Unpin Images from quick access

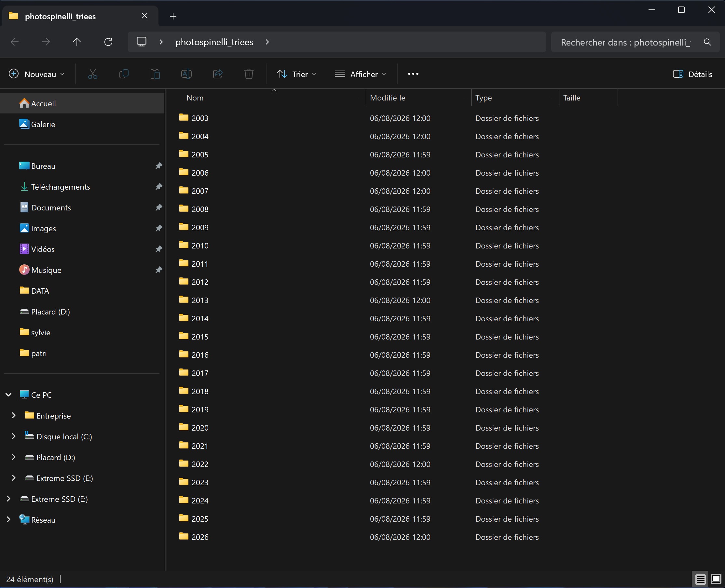[158, 228]
